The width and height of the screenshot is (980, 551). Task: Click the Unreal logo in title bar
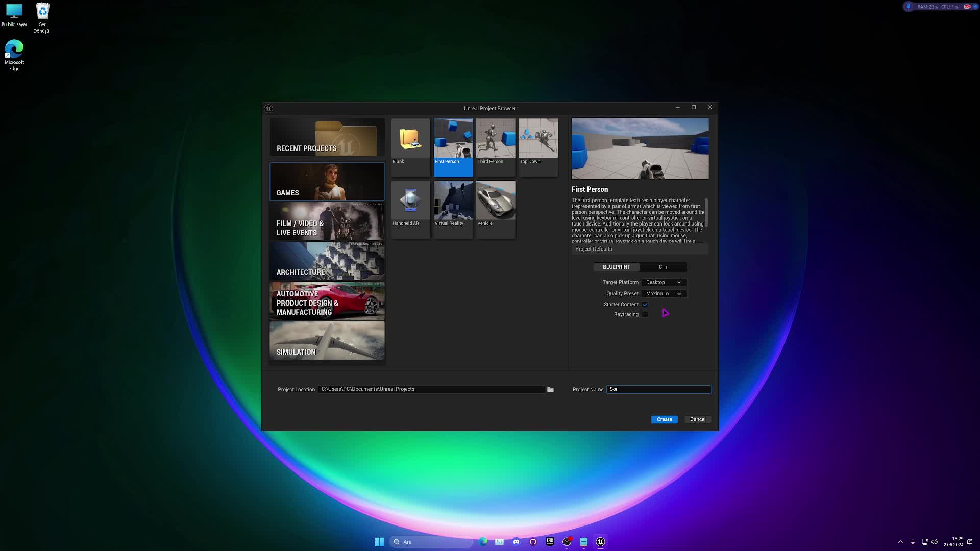click(268, 108)
